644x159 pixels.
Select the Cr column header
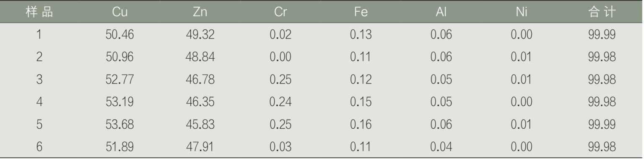[280, 12]
